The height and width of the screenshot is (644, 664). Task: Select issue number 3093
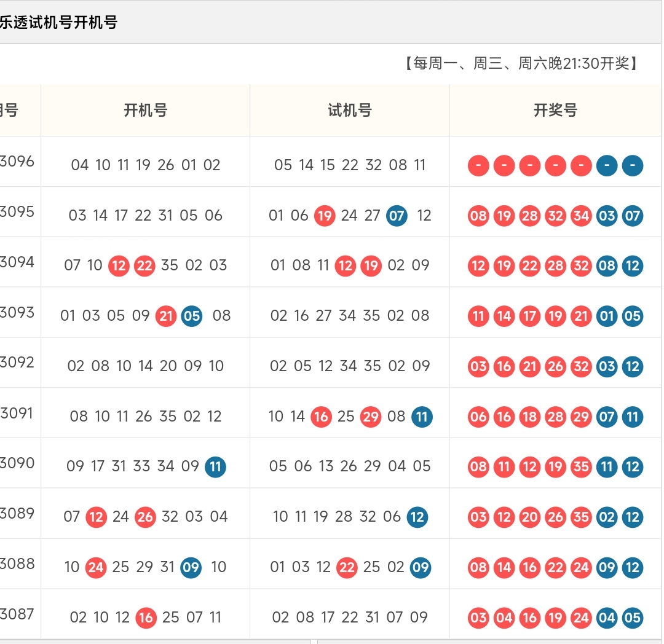click(17, 312)
